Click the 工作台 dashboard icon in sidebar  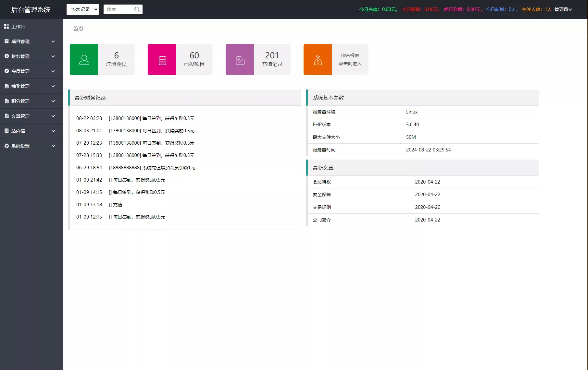6,27
